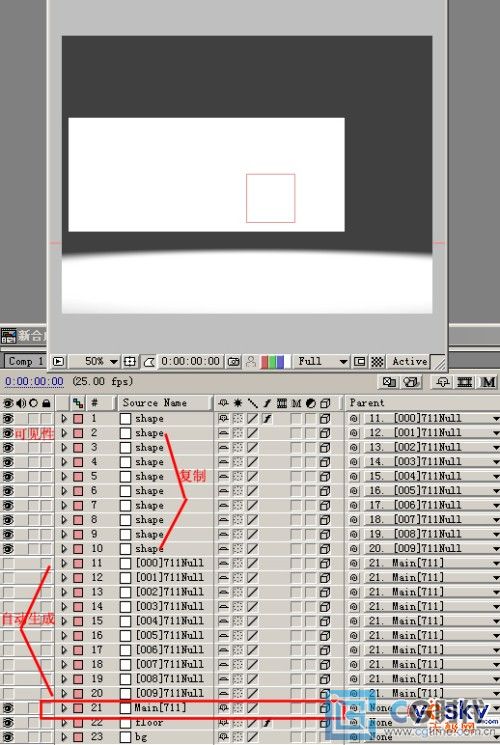Image resolution: width=500 pixels, height=745 pixels.
Task: Click the parent pick whip for layer 11
Action: (354, 563)
